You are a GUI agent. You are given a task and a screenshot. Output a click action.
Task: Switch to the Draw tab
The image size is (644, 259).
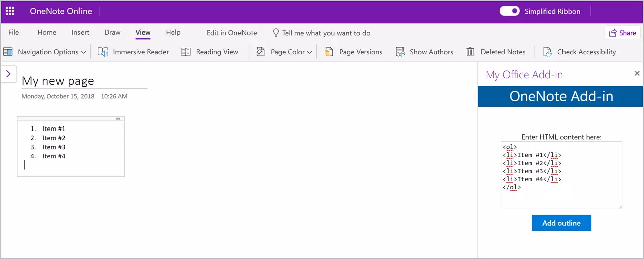[x=112, y=33]
